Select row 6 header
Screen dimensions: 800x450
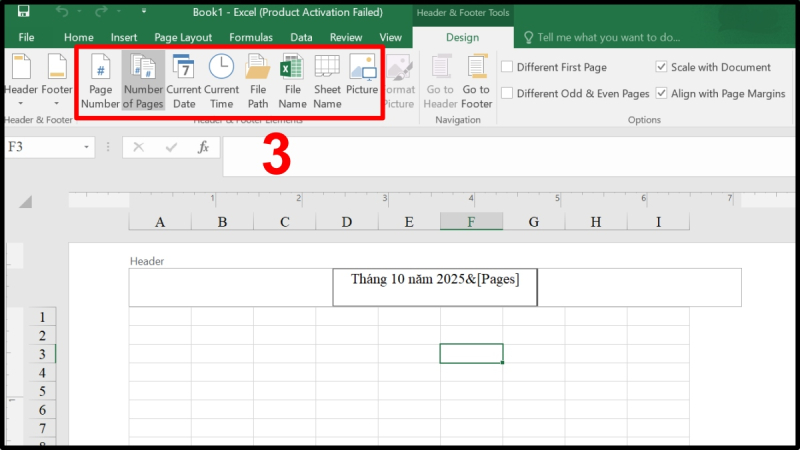(42, 410)
